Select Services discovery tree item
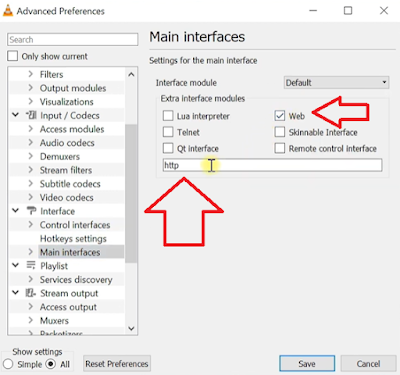Screen dimensions: 400x375 pyautogui.click(x=76, y=280)
